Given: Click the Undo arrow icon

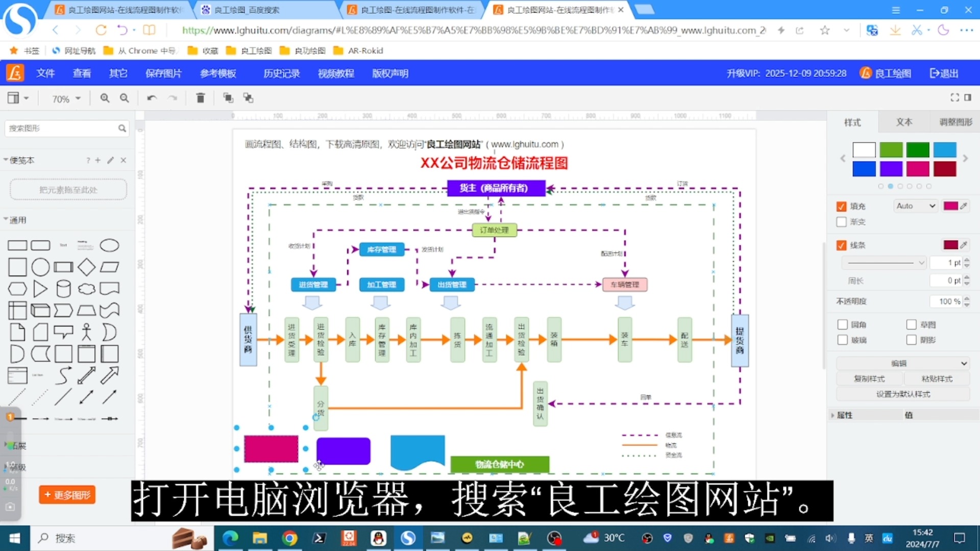Looking at the screenshot, I should (151, 98).
